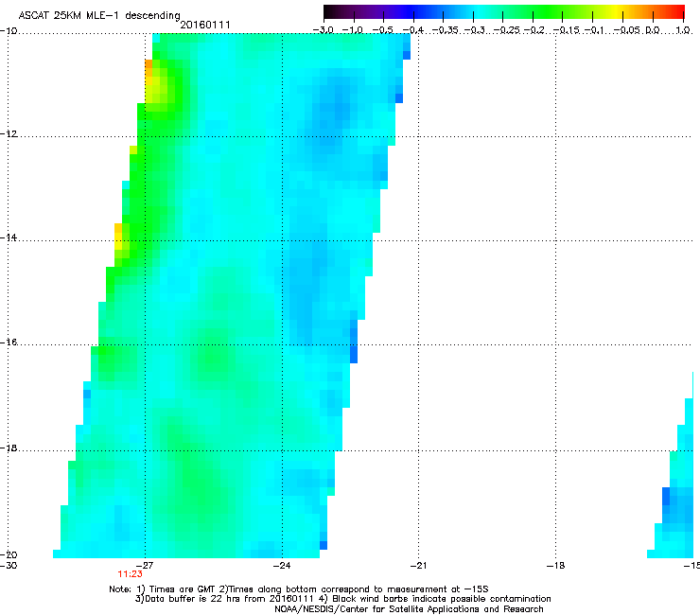Click the NOAA/NESDIS credit line
This screenshot has height=615, width=700.
[409, 609]
